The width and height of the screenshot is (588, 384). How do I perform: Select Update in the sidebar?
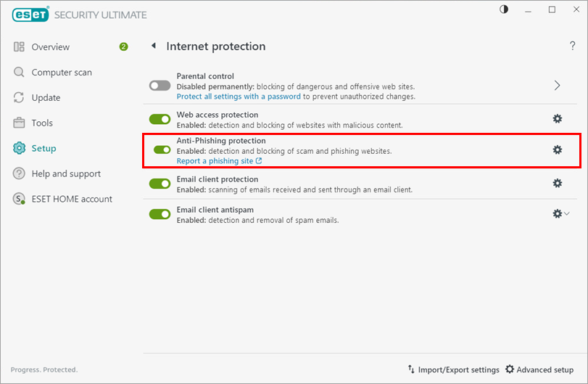(x=46, y=98)
